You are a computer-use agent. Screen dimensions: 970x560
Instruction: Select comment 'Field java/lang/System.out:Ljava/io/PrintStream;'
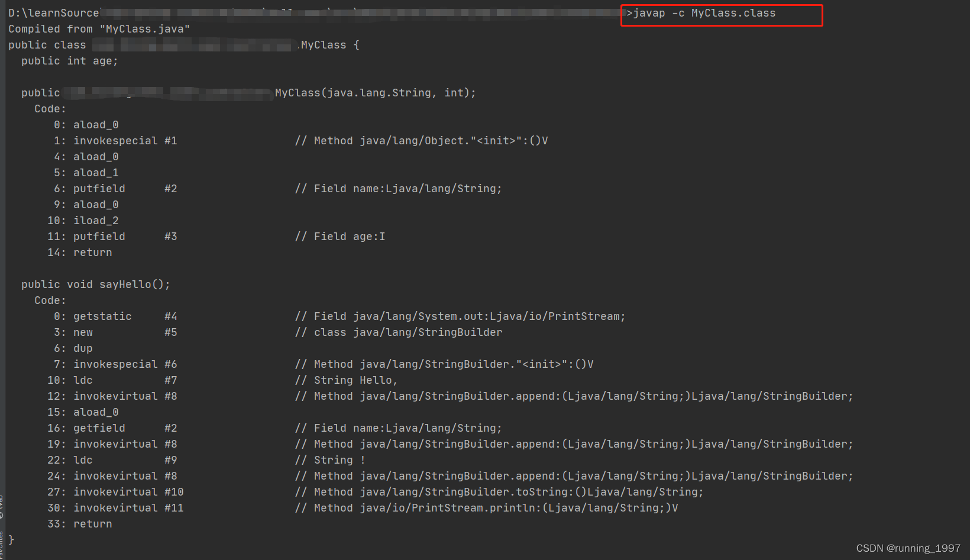[x=470, y=316]
